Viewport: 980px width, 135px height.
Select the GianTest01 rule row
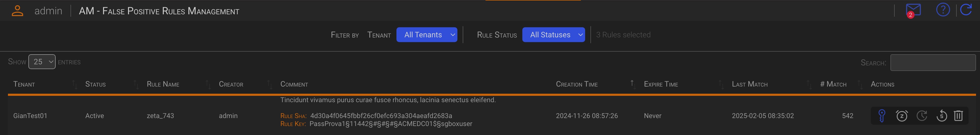30,116
